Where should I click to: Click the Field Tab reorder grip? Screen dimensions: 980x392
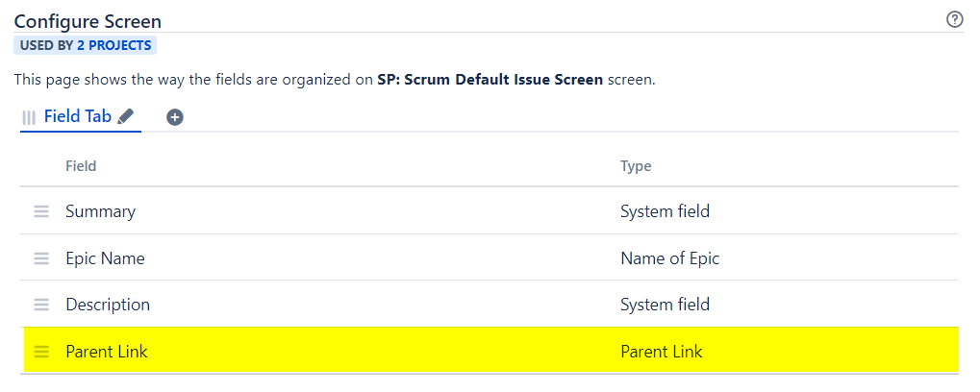pos(29,117)
